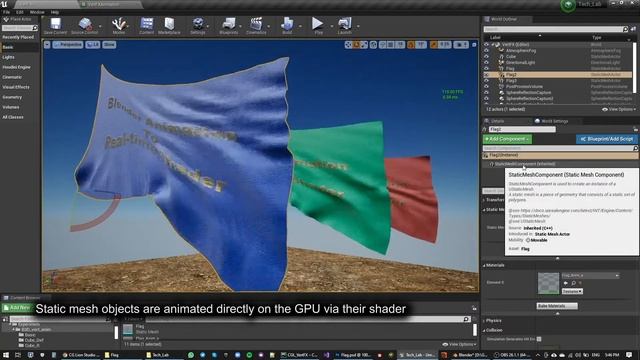
Task: Switch to the World Settings tab
Action: pos(551,121)
